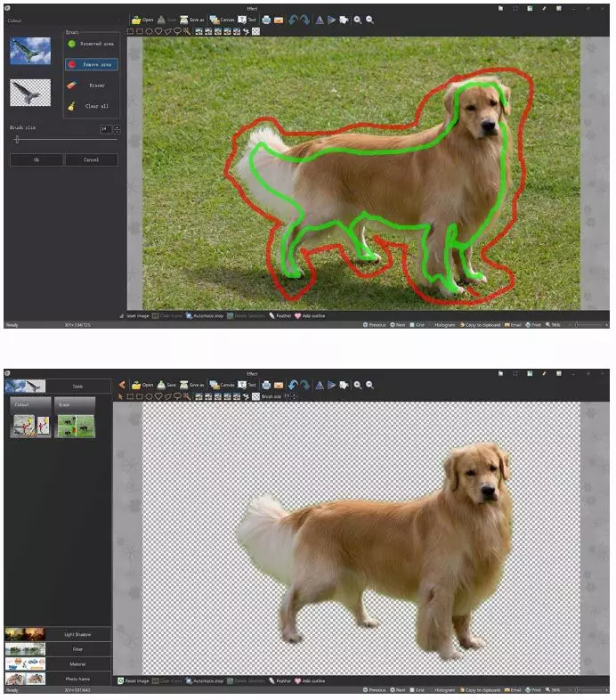Select the heart shape selection tool in the upper window
The image size is (616, 700).
[x=158, y=31]
